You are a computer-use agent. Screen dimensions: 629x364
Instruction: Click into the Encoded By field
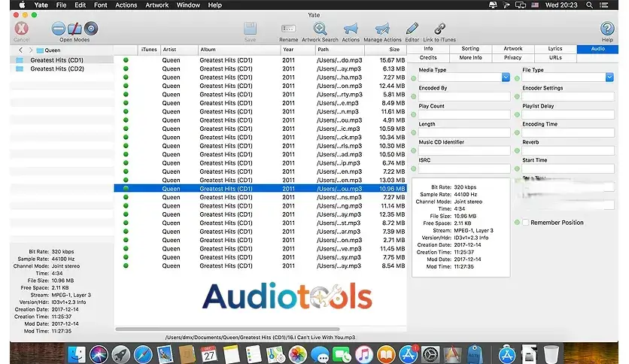464,96
